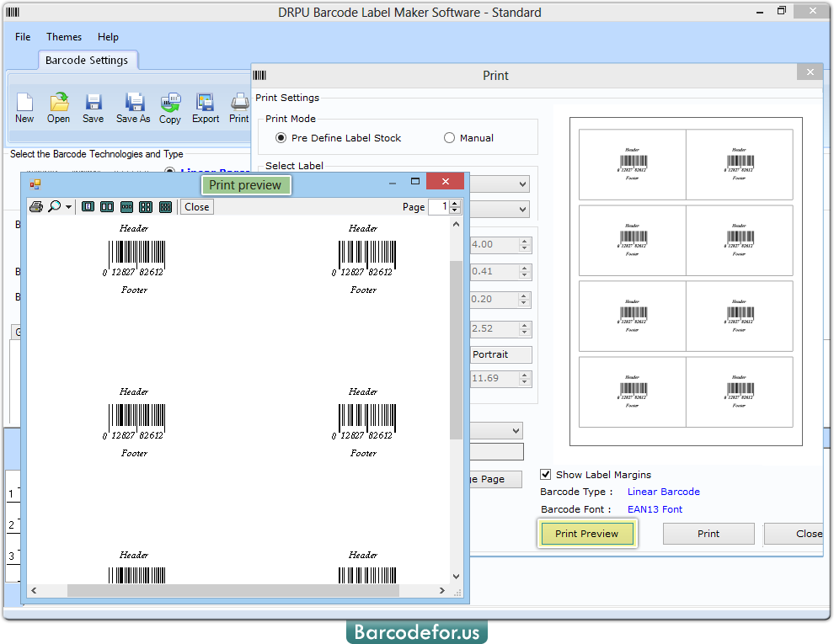This screenshot has width=834, height=644.
Task: Select the Pre Define Label Stock option
Action: (x=279, y=137)
